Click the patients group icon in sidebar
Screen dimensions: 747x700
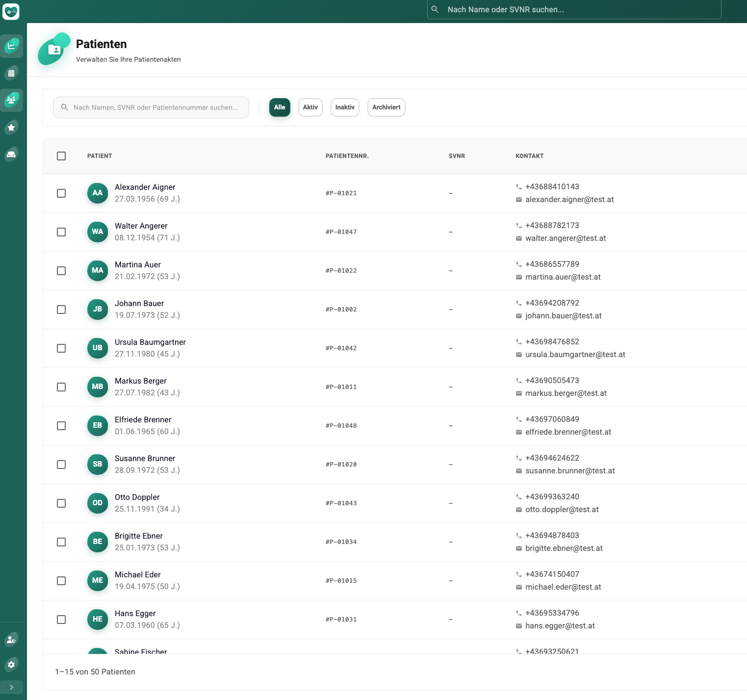pyautogui.click(x=11, y=100)
